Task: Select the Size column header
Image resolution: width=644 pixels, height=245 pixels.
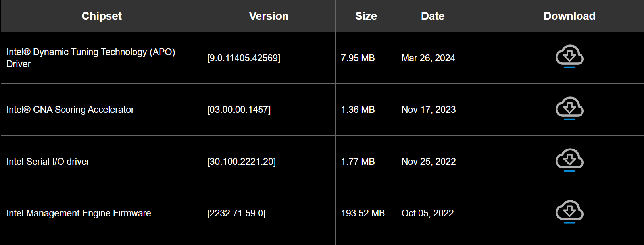Action: (366, 16)
